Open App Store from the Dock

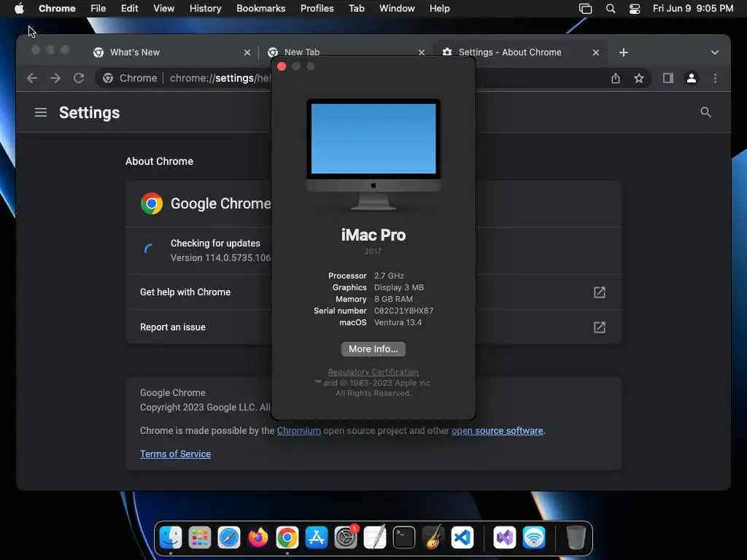pos(317,537)
